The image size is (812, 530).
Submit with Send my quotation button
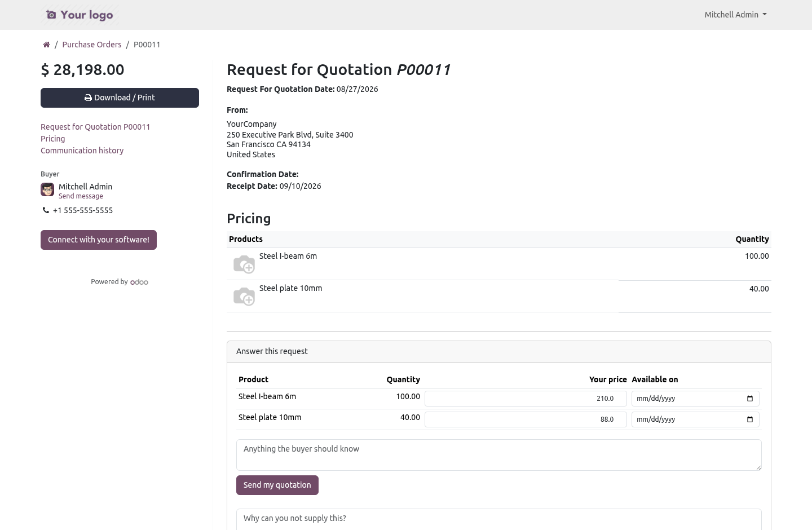pyautogui.click(x=277, y=485)
